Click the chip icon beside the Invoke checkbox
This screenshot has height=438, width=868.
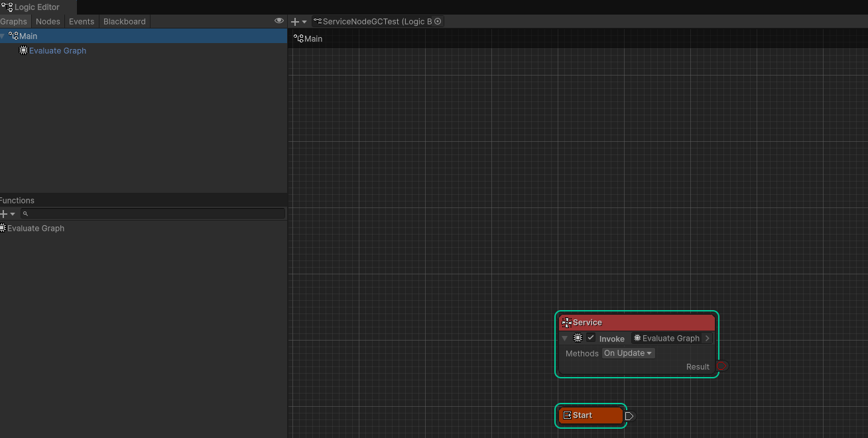pyautogui.click(x=578, y=338)
